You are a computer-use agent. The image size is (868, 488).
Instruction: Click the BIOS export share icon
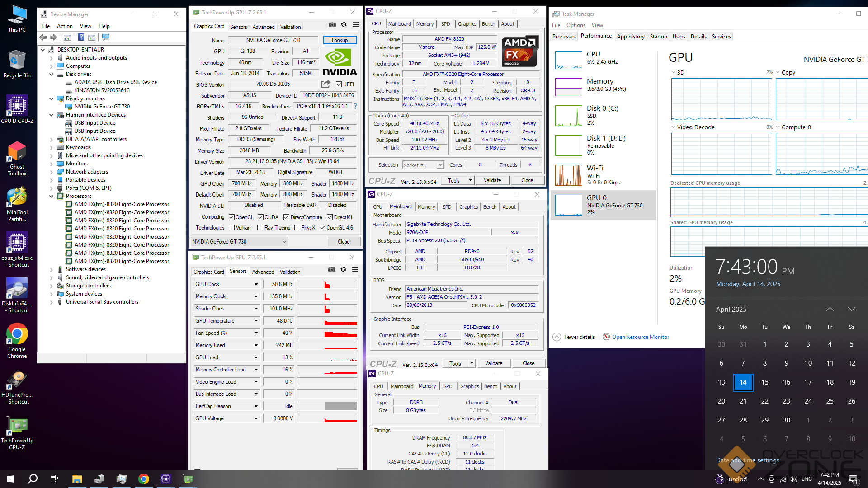pyautogui.click(x=325, y=84)
